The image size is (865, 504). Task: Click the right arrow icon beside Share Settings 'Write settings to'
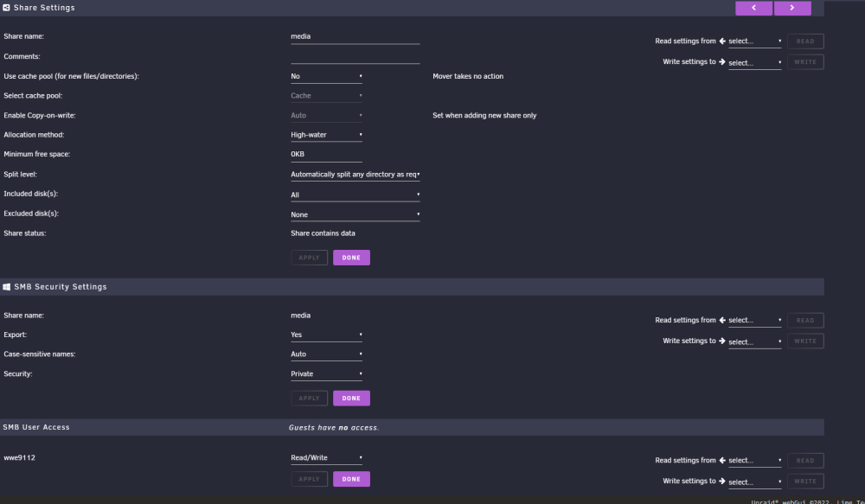point(722,61)
